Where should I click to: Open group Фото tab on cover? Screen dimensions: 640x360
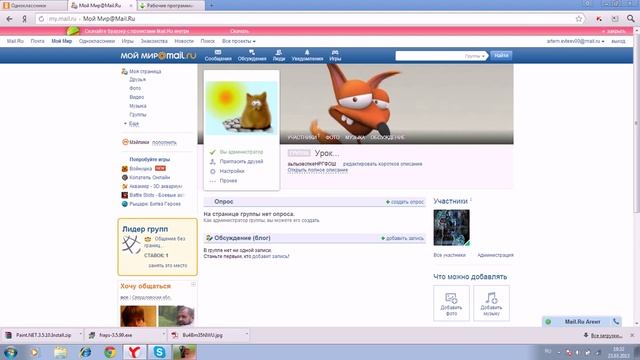(332, 138)
